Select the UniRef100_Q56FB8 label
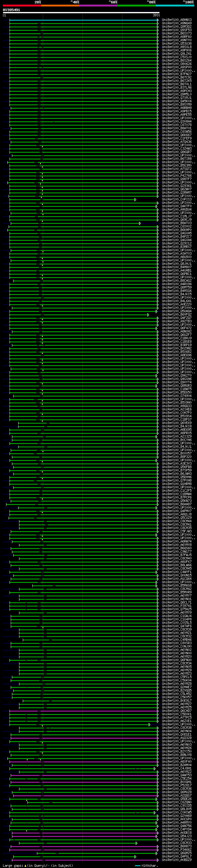Screen dimensions: 197x868 click(x=177, y=467)
